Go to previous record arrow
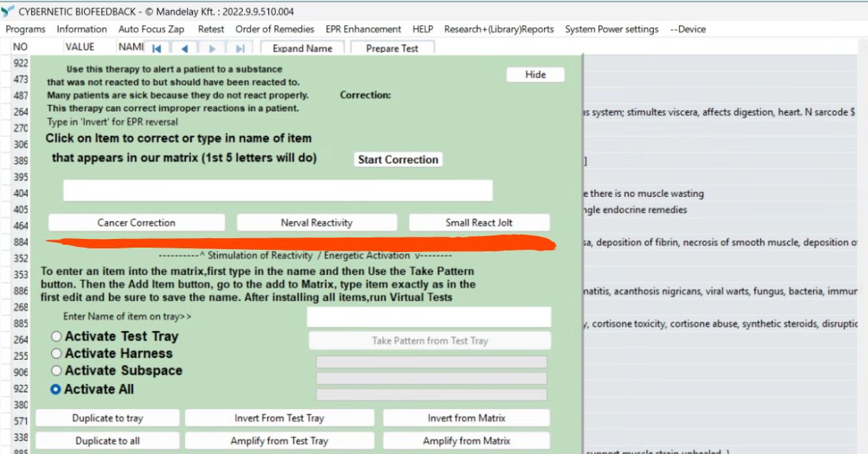 point(184,49)
